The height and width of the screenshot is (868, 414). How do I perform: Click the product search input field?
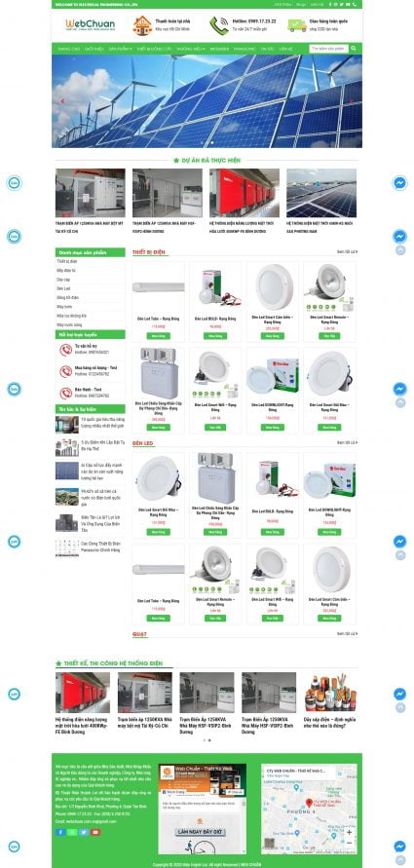click(x=329, y=49)
